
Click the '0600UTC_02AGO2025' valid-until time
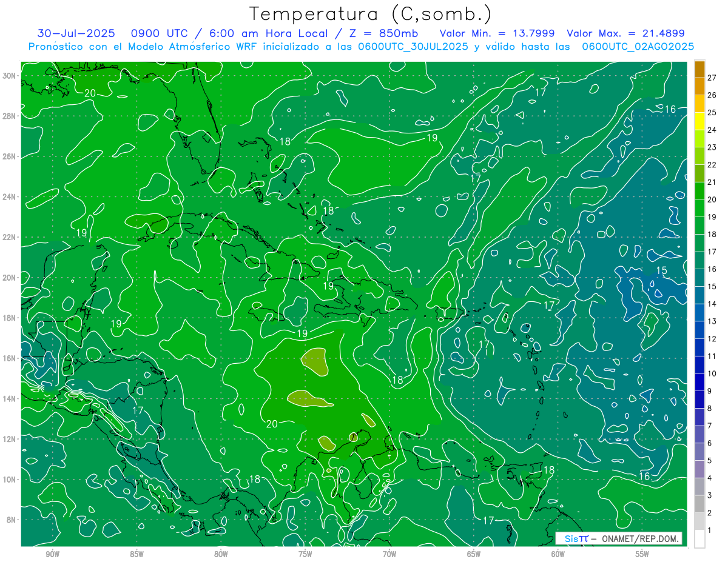(638, 47)
